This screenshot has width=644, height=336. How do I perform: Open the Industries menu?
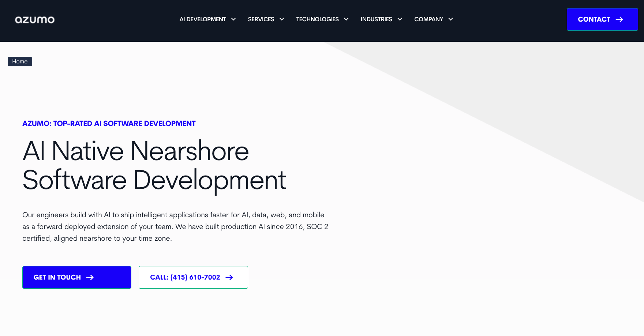point(376,19)
